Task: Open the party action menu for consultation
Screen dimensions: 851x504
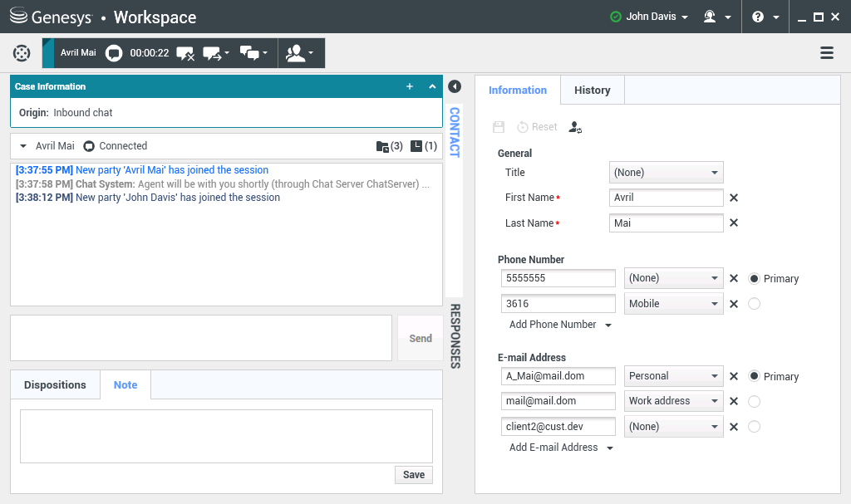Action: coord(300,53)
